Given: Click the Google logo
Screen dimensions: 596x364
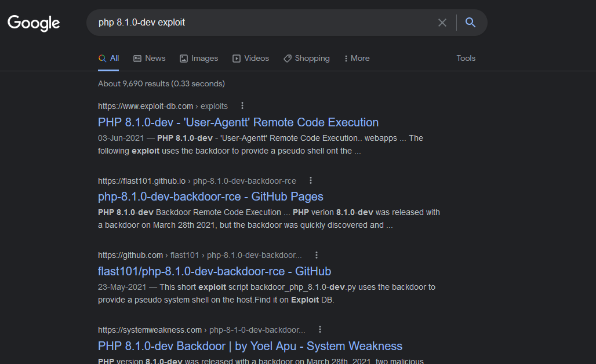Looking at the screenshot, I should click(34, 23).
